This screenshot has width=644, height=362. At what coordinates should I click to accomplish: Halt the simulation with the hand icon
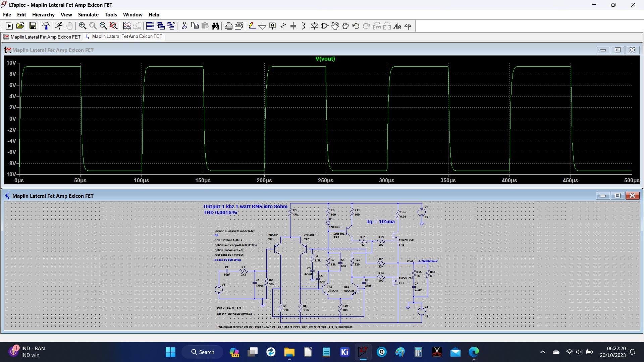click(x=69, y=26)
